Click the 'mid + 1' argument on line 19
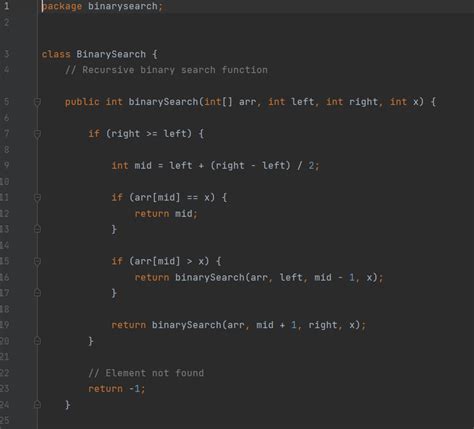 [276, 325]
